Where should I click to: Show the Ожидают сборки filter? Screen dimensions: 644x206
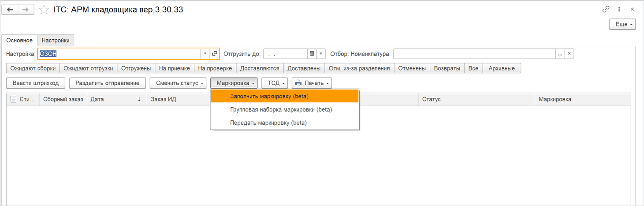[x=33, y=68]
